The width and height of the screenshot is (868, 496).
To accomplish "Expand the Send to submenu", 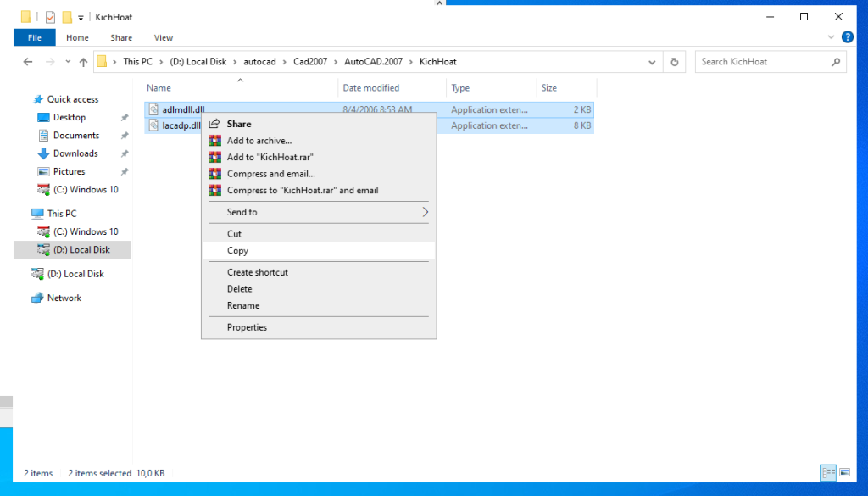I will [425, 212].
